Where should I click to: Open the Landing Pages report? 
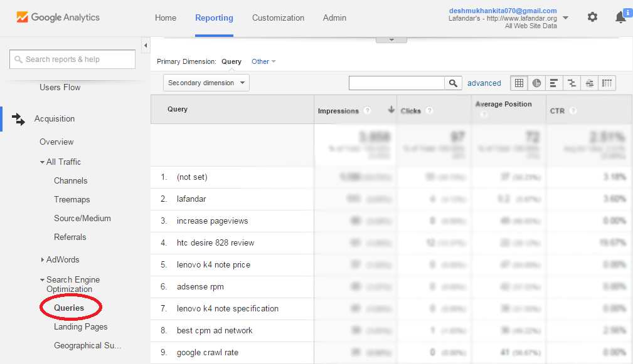point(81,327)
